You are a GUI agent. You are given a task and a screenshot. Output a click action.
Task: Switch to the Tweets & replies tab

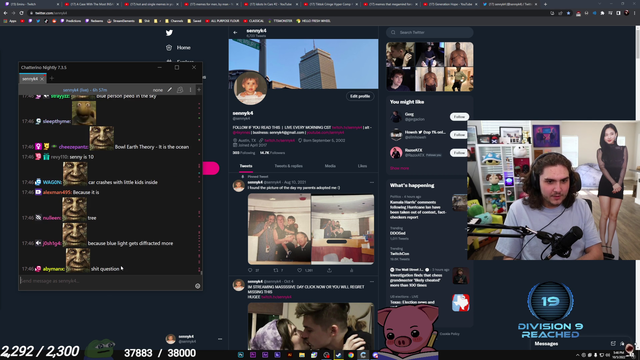tap(289, 166)
